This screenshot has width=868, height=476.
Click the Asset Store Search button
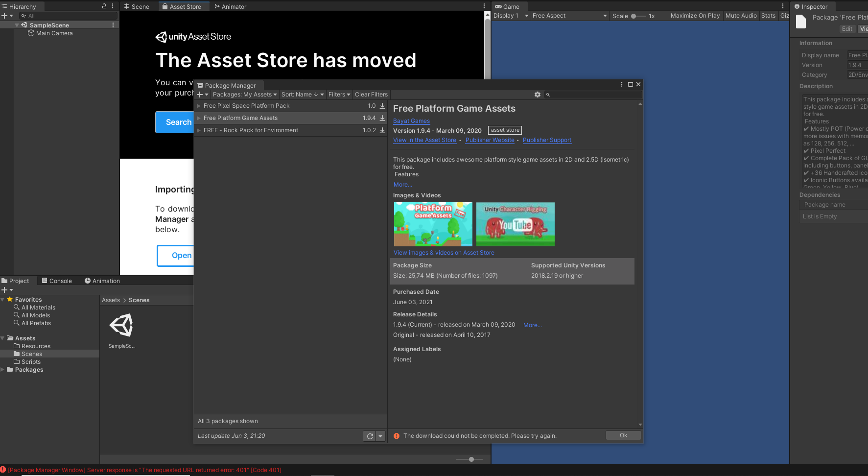point(175,122)
